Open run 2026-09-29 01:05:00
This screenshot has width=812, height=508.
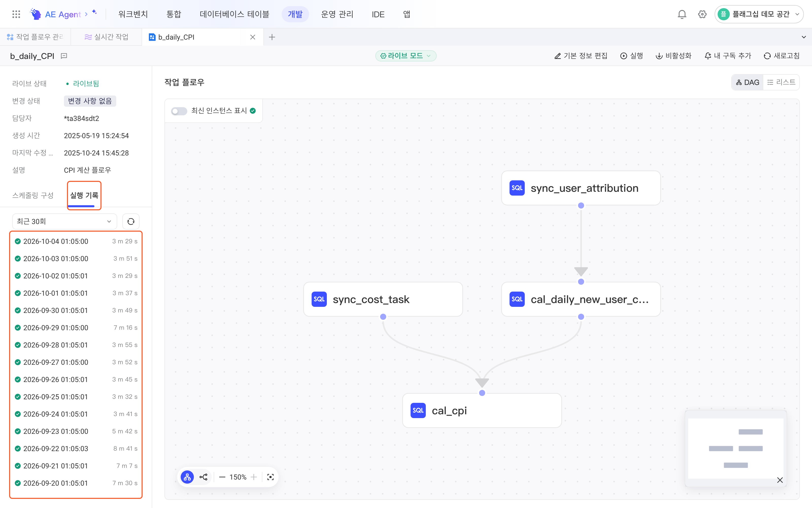click(x=76, y=328)
